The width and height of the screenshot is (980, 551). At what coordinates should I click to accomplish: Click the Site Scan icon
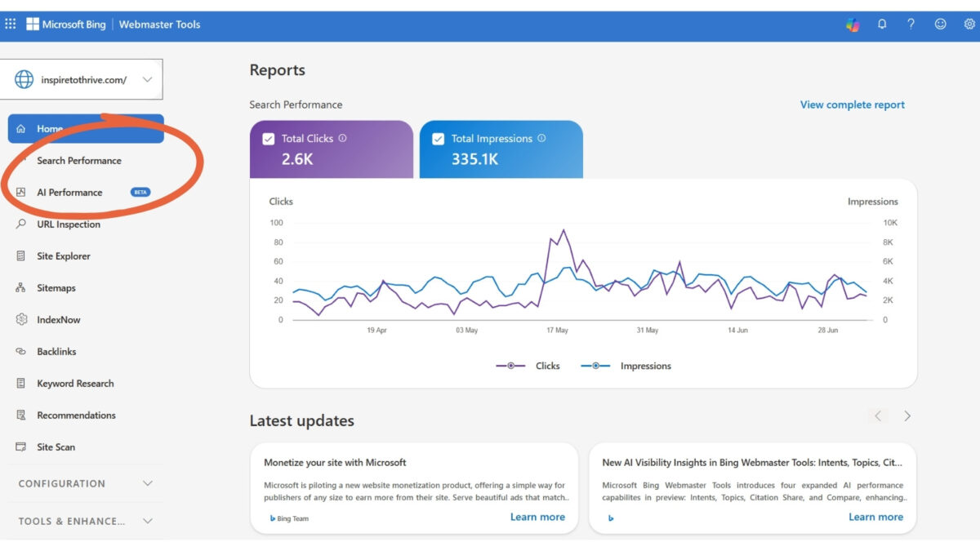(x=21, y=447)
